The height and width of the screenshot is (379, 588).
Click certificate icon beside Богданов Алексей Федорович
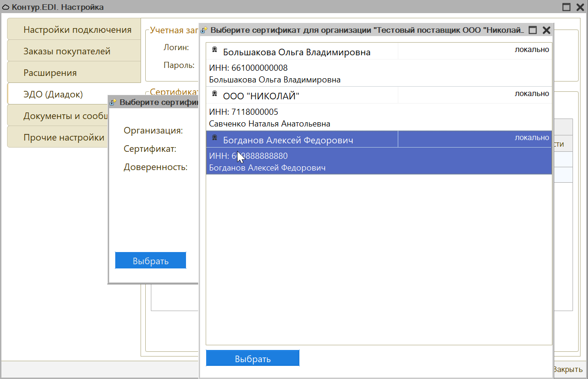215,138
